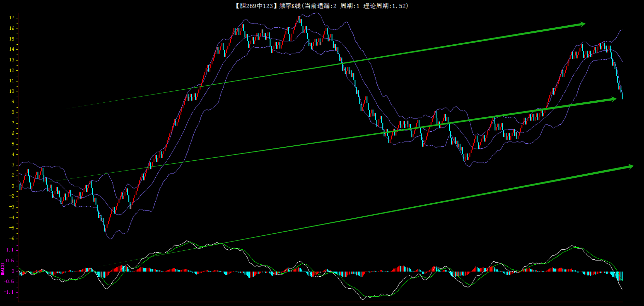The image size is (644, 306).
Task: Click upper Bollinger band's right end
Action: 622,30
